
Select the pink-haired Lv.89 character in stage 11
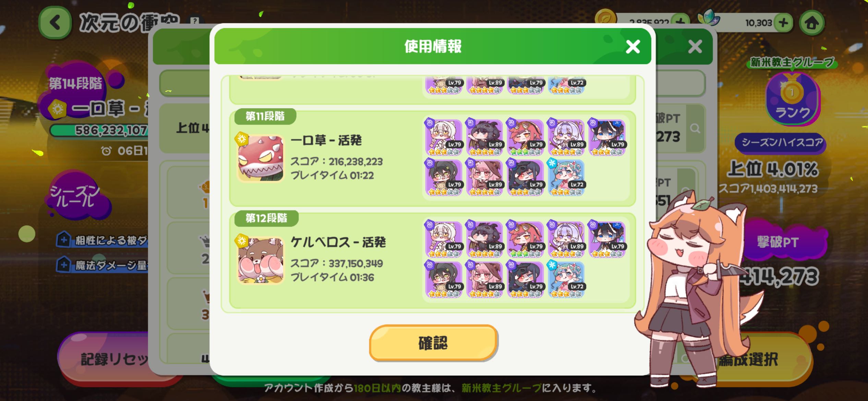[x=485, y=178]
